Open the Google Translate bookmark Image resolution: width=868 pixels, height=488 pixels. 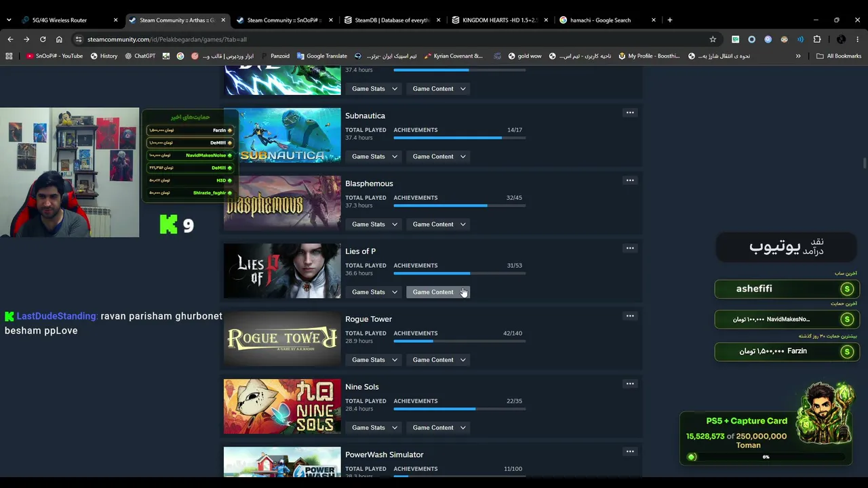pyautogui.click(x=321, y=56)
